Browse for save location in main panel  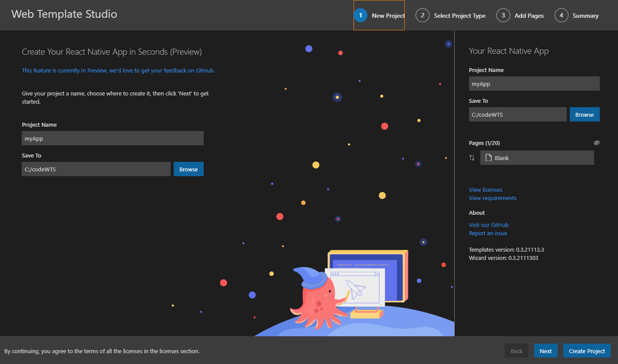[x=188, y=169]
